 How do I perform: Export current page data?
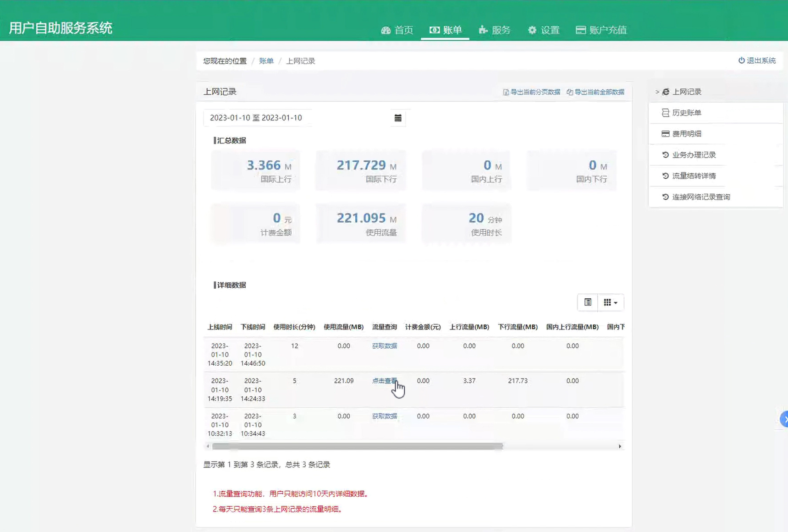pos(532,92)
